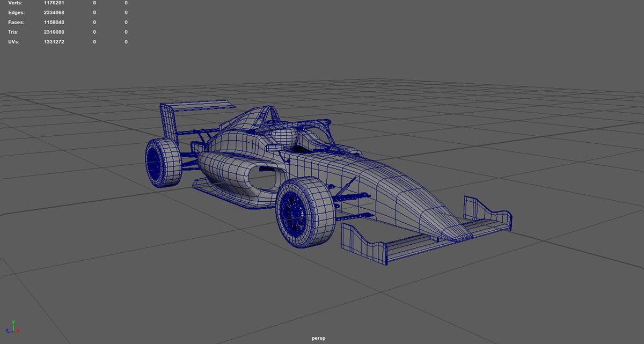Select the face count 1158040
The height and width of the screenshot is (344, 644).
click(x=54, y=22)
